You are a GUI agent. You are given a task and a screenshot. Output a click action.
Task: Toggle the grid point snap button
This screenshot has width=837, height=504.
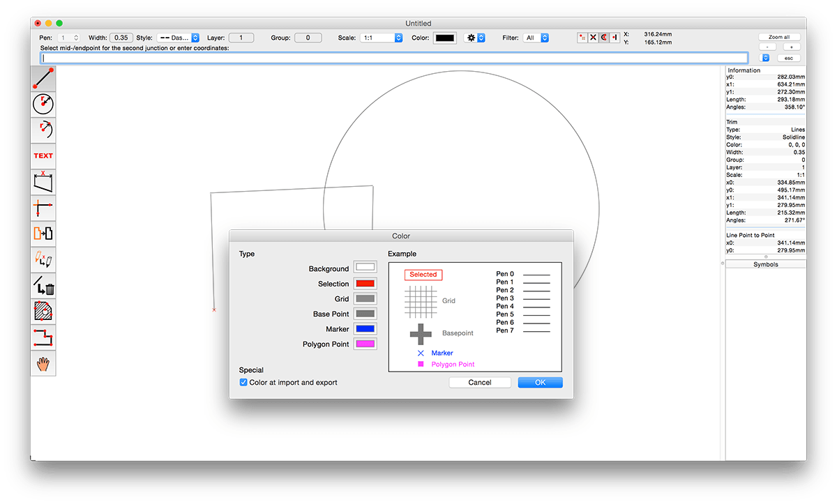click(582, 38)
